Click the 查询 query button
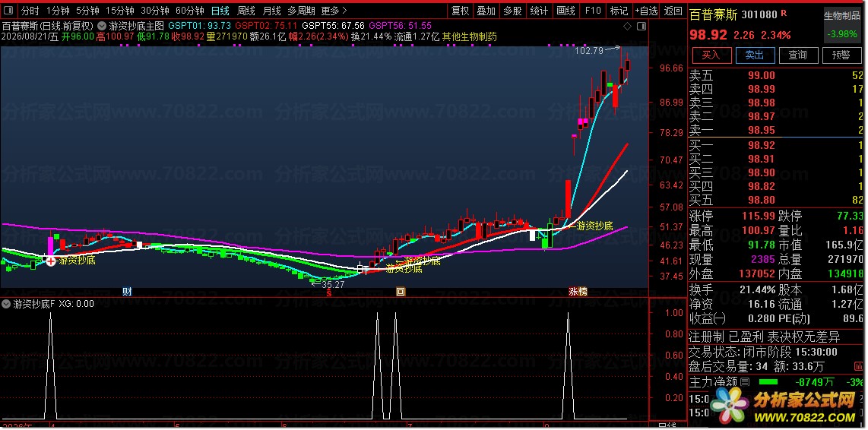 point(798,55)
